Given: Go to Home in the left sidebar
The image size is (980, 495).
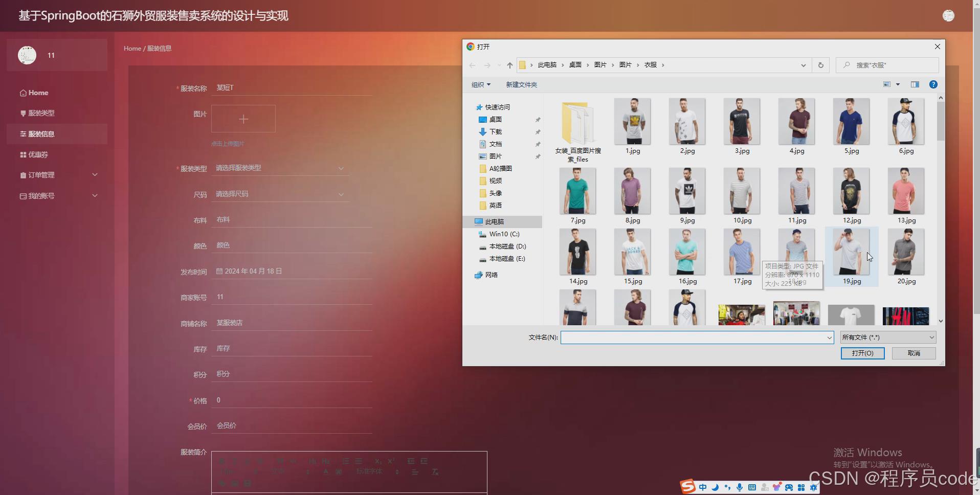Looking at the screenshot, I should click(x=34, y=93).
